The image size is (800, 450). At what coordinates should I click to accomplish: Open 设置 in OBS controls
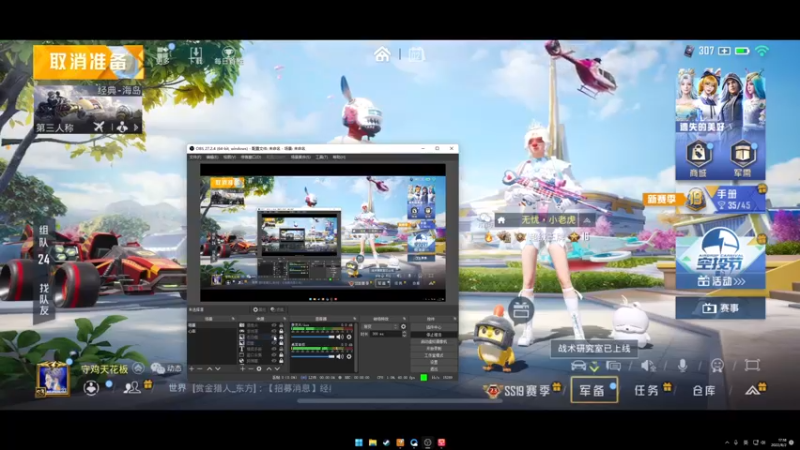point(434,362)
